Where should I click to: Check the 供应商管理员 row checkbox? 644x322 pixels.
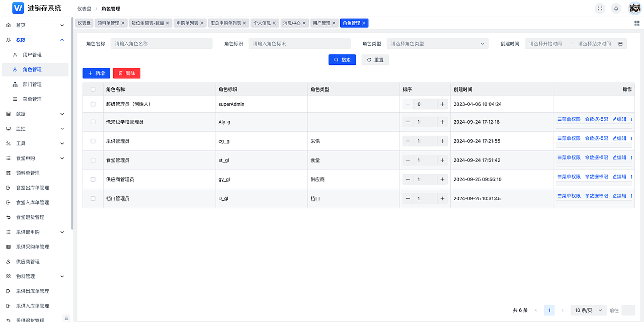point(93,179)
